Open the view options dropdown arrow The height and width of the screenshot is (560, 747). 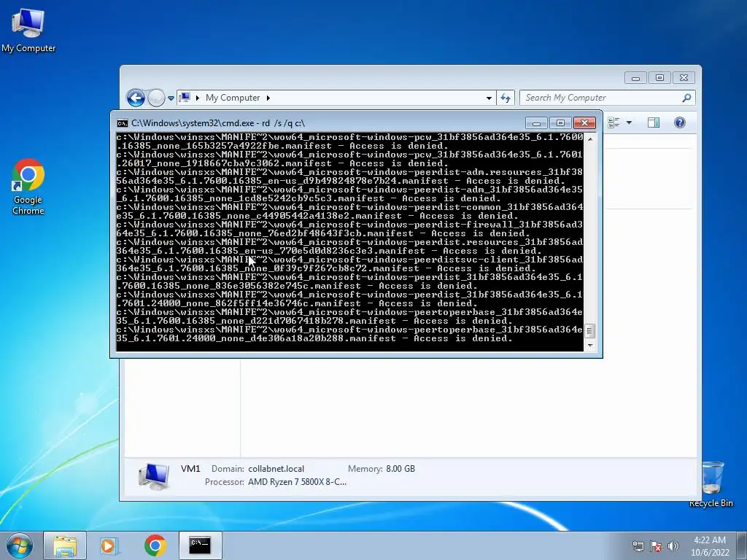[629, 122]
